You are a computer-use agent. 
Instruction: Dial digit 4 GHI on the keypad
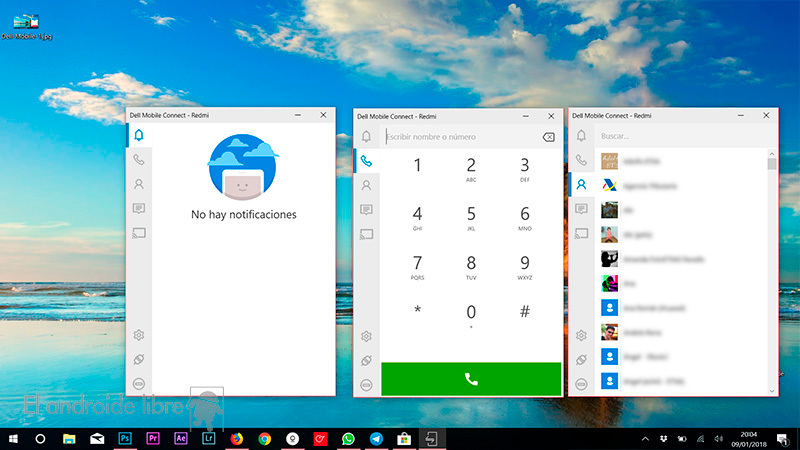pos(417,218)
